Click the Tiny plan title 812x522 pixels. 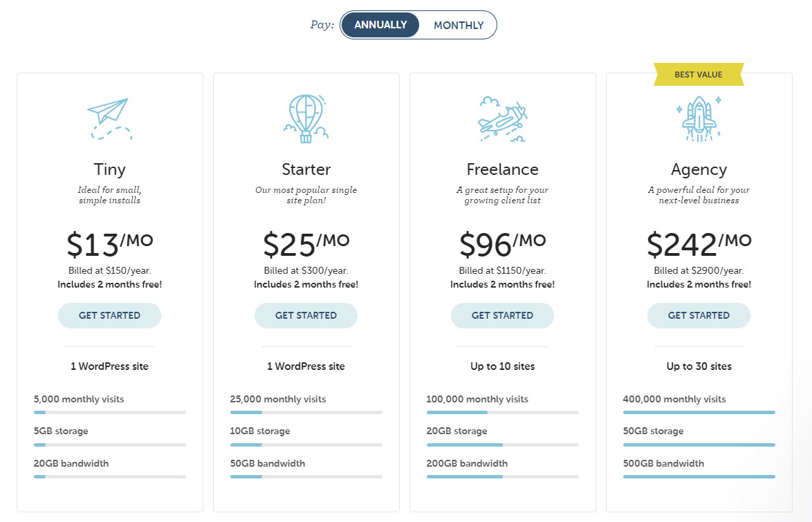109,170
